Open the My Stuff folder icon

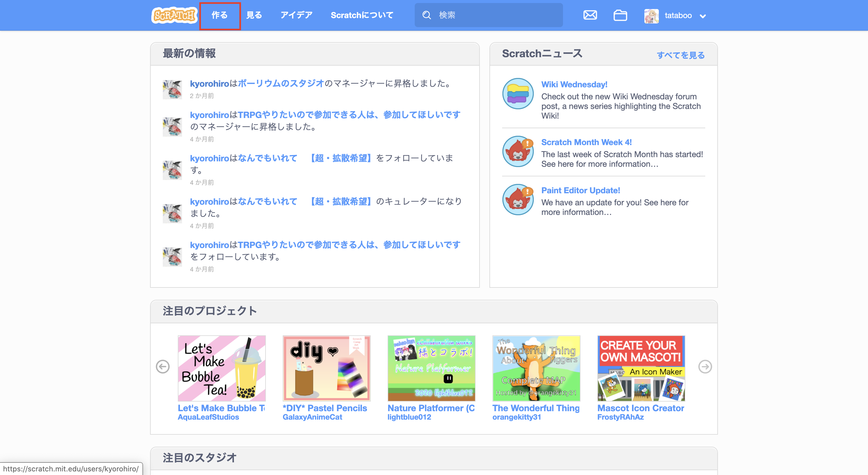[x=620, y=15]
